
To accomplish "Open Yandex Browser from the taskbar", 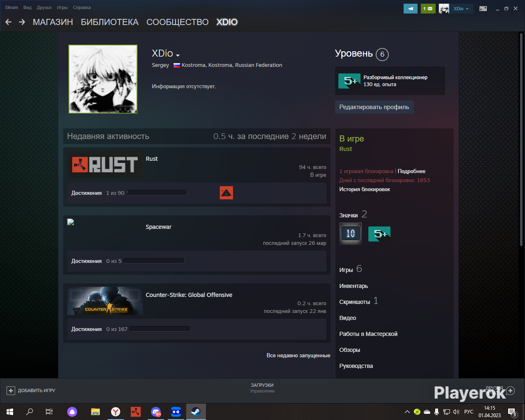I will point(115,412).
